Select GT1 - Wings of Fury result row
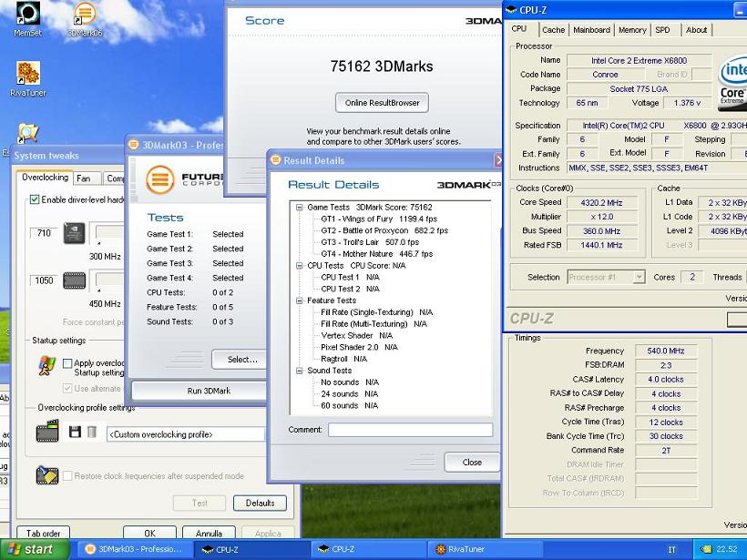The width and height of the screenshot is (747, 560). [379, 219]
